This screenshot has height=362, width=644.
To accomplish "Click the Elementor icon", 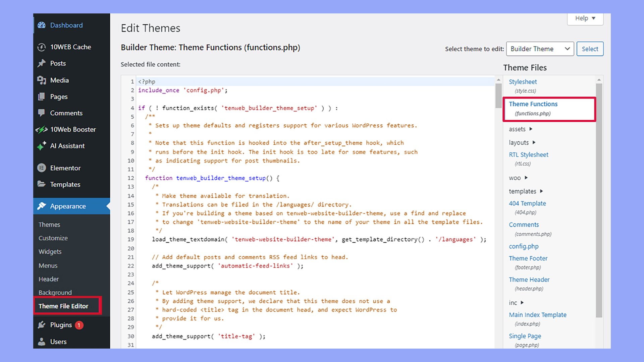I will point(41,168).
